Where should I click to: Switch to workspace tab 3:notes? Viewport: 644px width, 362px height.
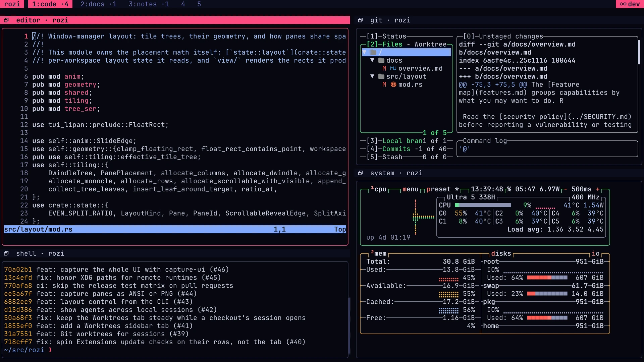(149, 4)
